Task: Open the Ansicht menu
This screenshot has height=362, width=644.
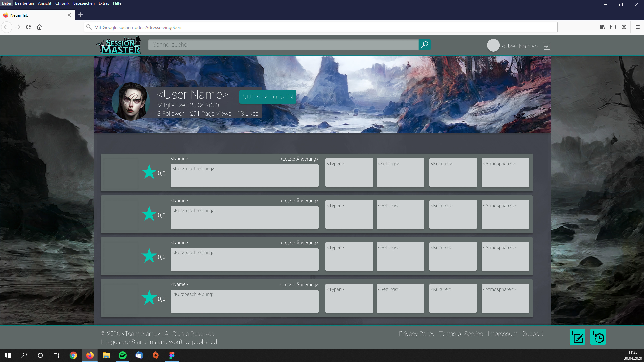Action: 44,3
